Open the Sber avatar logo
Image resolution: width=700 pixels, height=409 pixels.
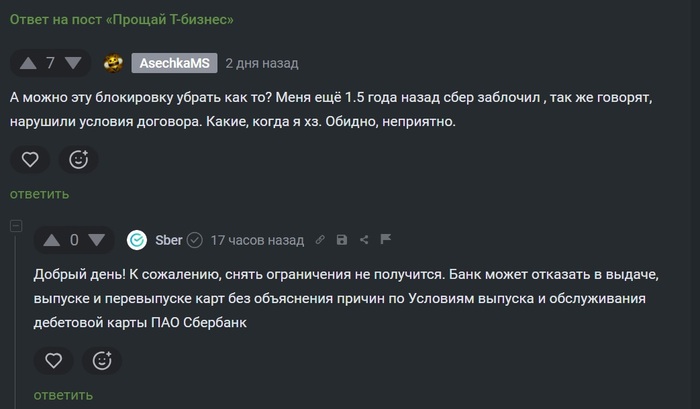137,240
